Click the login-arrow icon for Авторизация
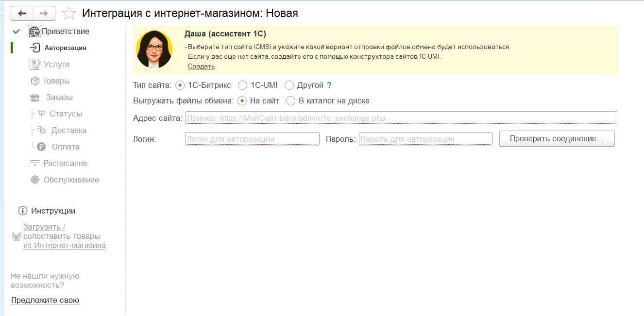This screenshot has height=316, width=644. tap(35, 48)
